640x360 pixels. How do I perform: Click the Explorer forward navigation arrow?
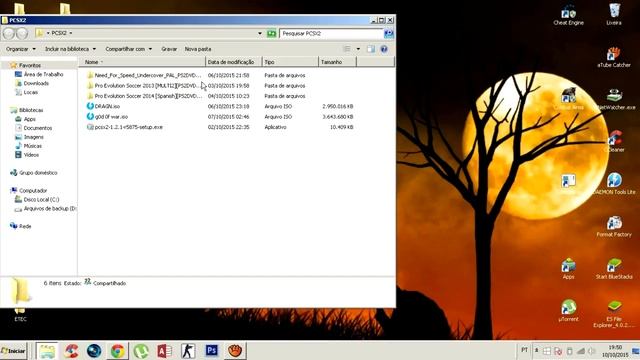(22, 33)
